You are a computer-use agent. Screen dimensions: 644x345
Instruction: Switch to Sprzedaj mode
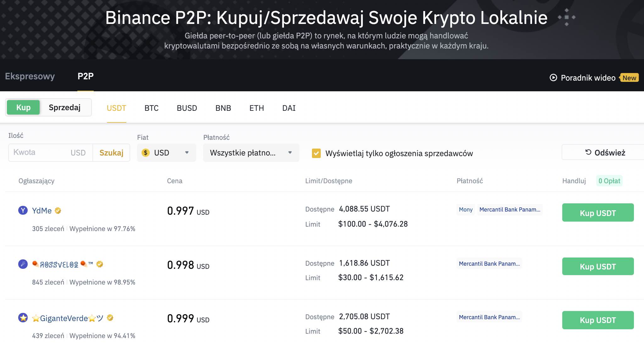64,107
